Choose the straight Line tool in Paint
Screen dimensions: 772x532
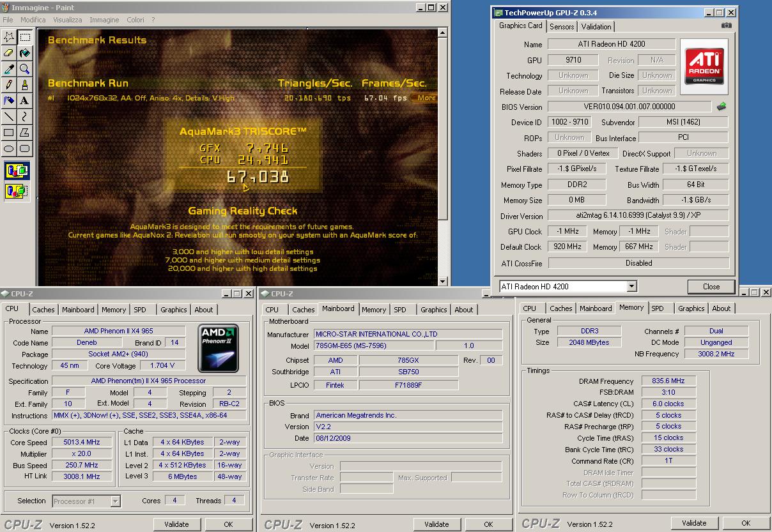(9, 117)
